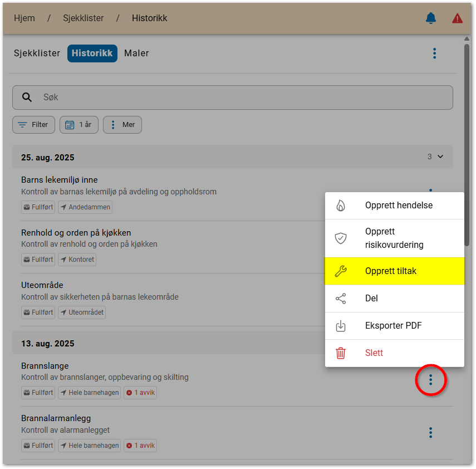
Task: Click Opprett risikovurdering menu option
Action: click(394, 238)
